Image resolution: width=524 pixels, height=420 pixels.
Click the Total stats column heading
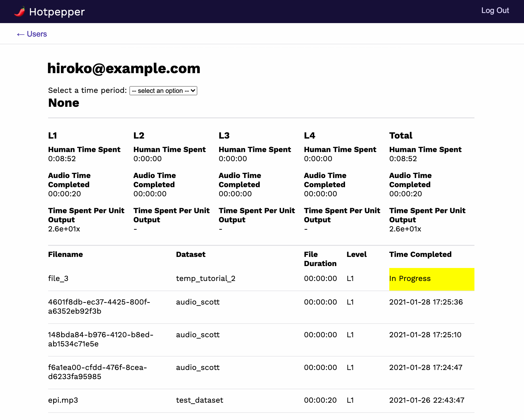[401, 135]
